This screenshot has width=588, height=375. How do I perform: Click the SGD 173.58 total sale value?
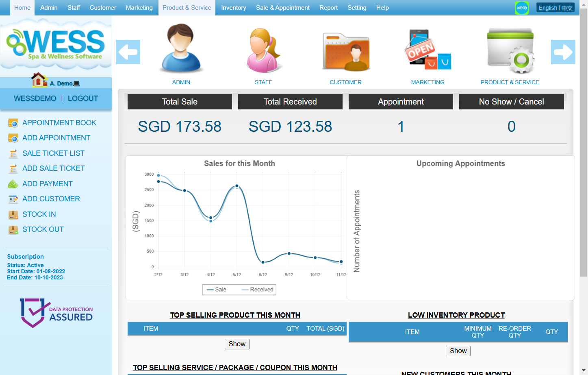[180, 126]
